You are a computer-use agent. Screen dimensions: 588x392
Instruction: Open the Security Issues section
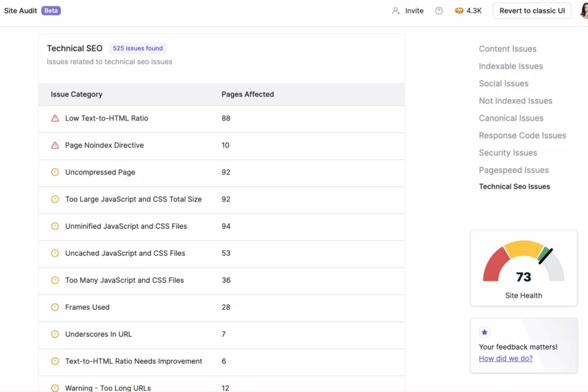(508, 153)
